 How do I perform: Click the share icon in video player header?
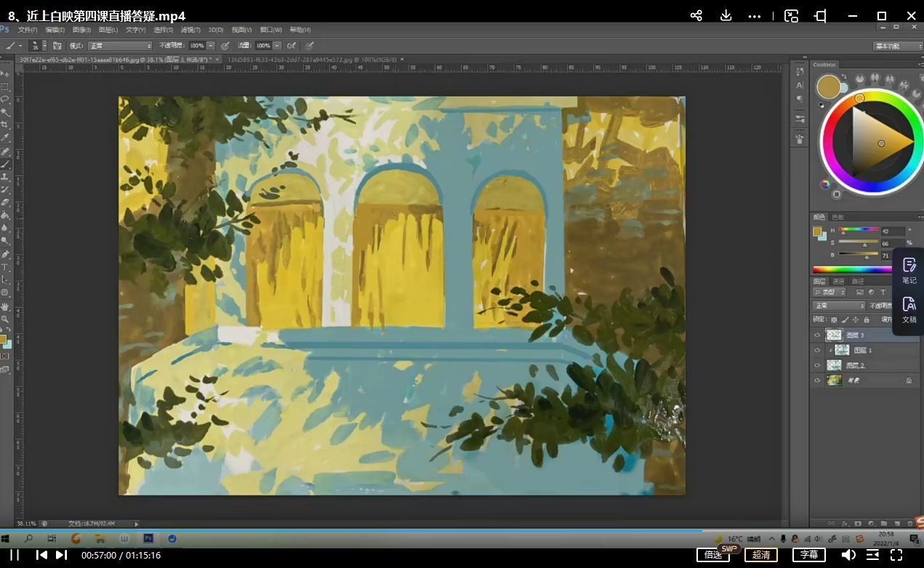tap(696, 15)
